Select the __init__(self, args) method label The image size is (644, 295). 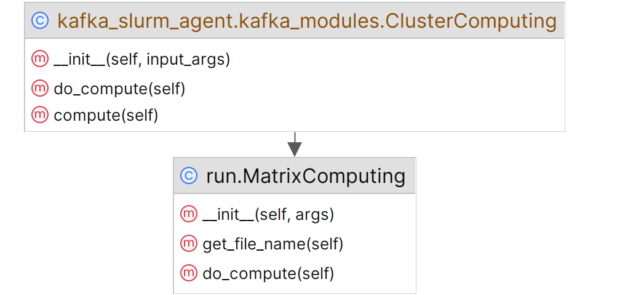point(268,215)
